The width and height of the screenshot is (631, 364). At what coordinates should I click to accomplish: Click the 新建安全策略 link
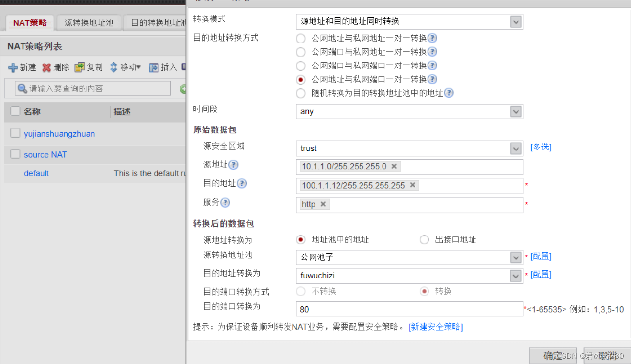[x=436, y=327]
